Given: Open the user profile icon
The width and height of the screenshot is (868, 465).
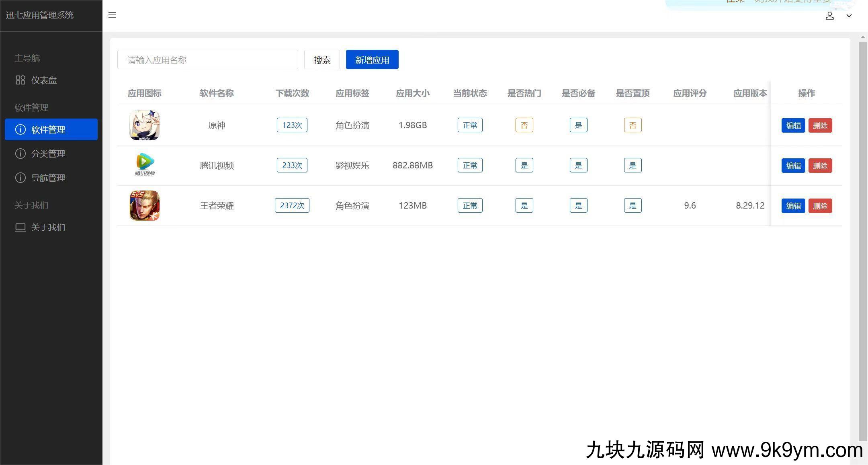Looking at the screenshot, I should (x=829, y=16).
